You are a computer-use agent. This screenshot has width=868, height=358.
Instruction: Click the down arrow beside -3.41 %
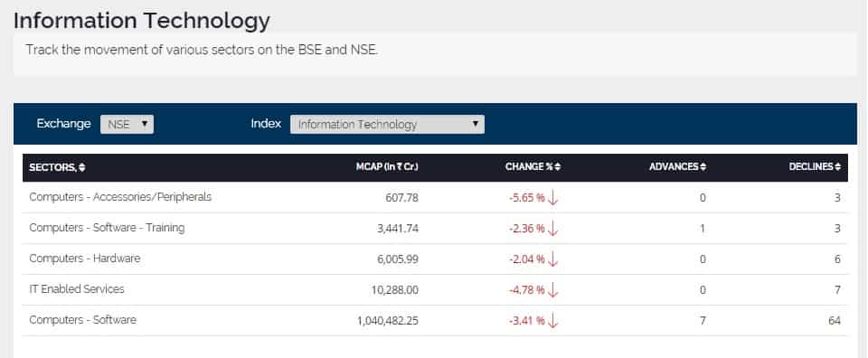click(552, 321)
